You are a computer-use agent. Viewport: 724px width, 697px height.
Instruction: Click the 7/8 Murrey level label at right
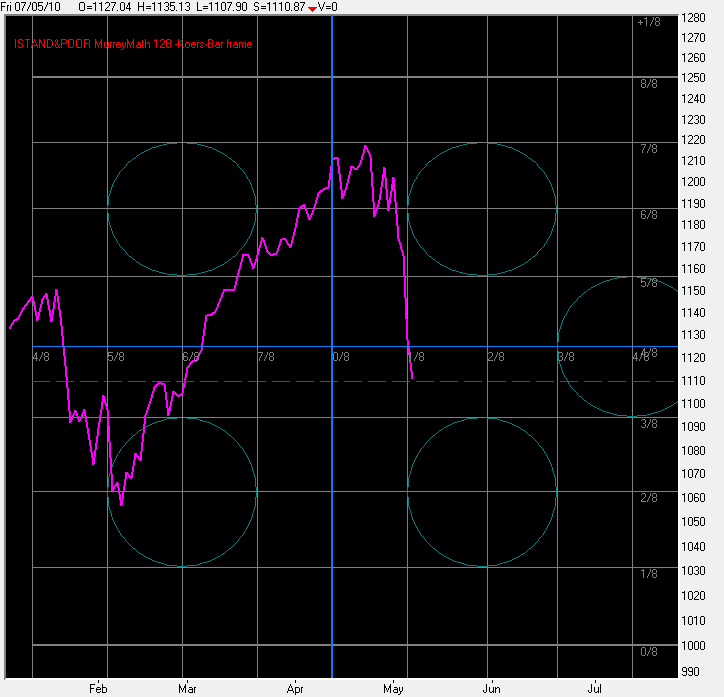pyautogui.click(x=649, y=149)
